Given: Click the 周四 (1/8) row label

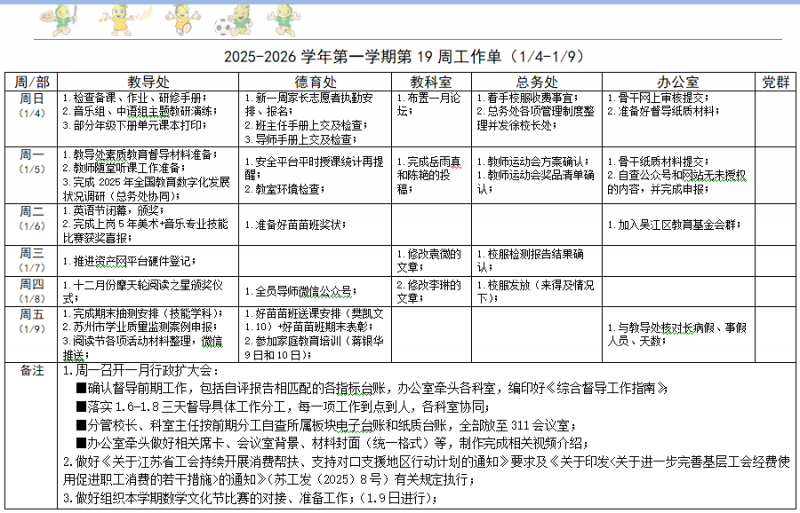Looking at the screenshot, I should [32, 291].
